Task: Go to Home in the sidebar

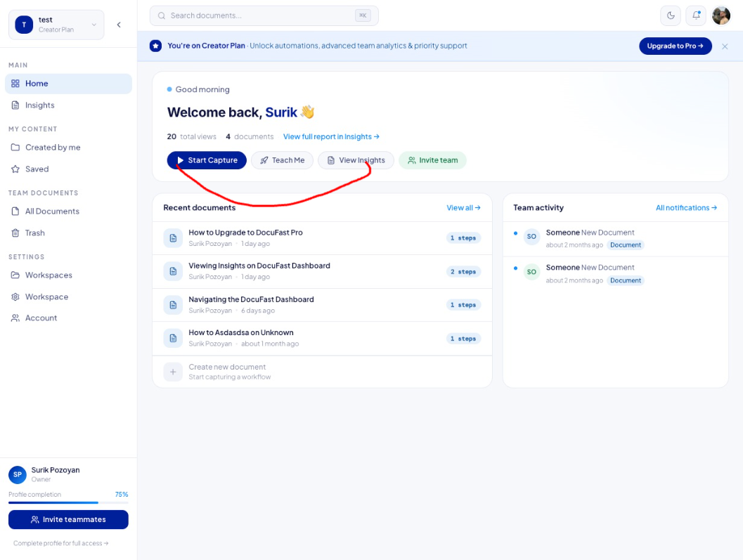Action: pyautogui.click(x=68, y=84)
